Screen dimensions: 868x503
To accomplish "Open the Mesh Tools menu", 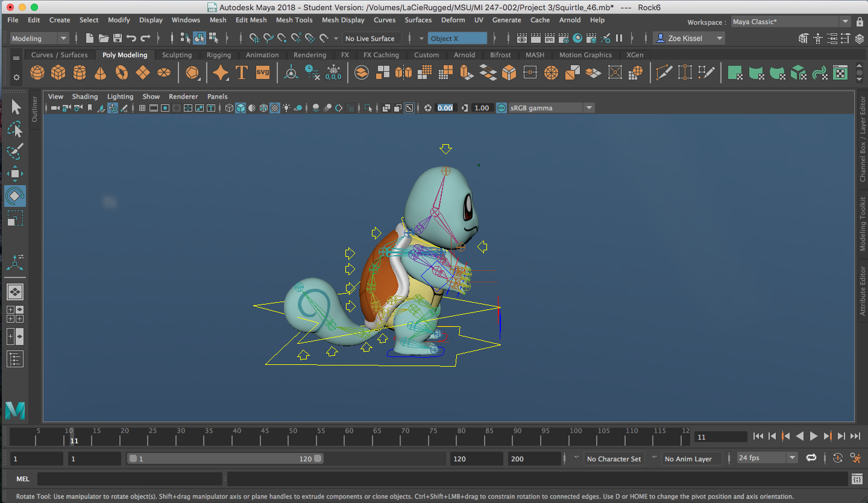I will click(294, 20).
